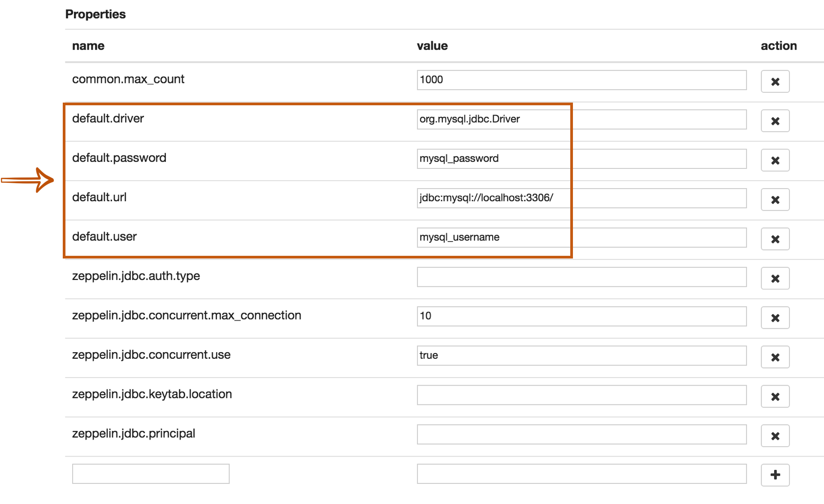Remove the common.max_count property
This screenshot has height=504, width=824.
click(x=775, y=82)
